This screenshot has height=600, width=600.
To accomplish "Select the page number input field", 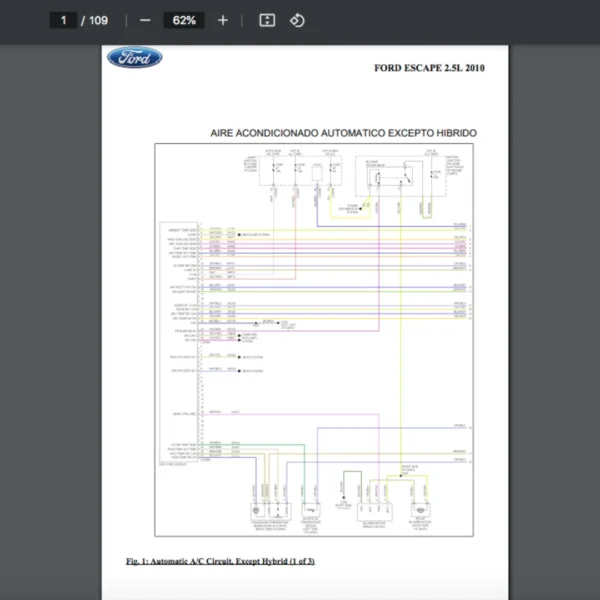I will pos(64,20).
